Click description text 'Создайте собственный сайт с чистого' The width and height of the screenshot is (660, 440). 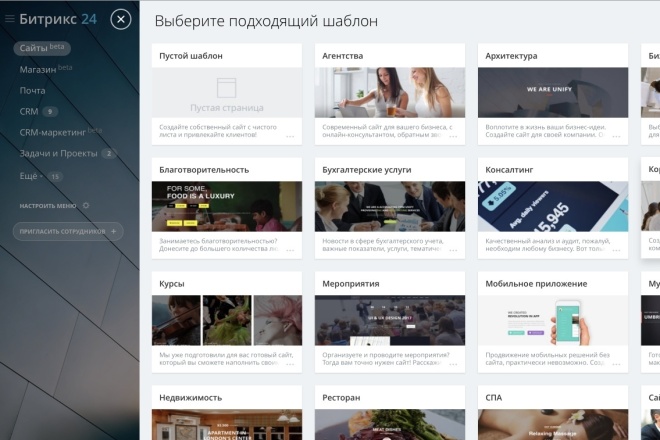[218, 127]
